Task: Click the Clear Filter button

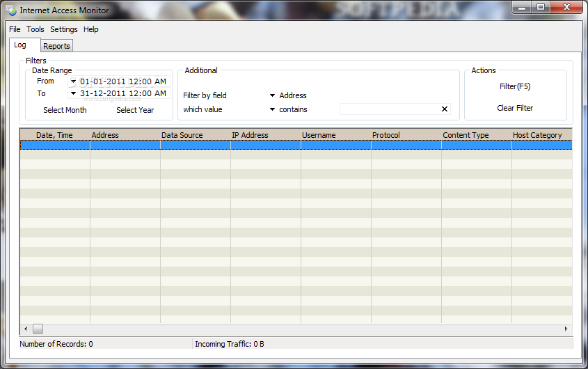Action: (515, 108)
